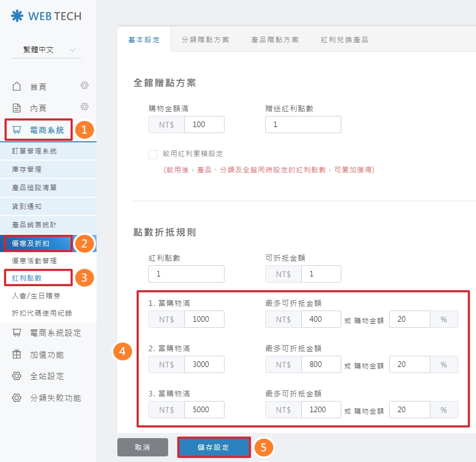Open the 繁體中文 language dropdown
The height and width of the screenshot is (462, 476).
tap(46, 50)
